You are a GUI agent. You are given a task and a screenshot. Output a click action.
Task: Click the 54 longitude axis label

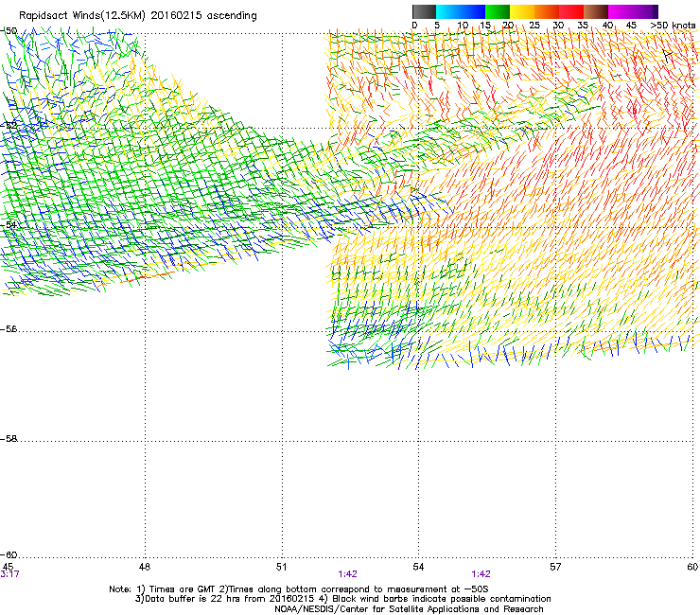tap(418, 567)
